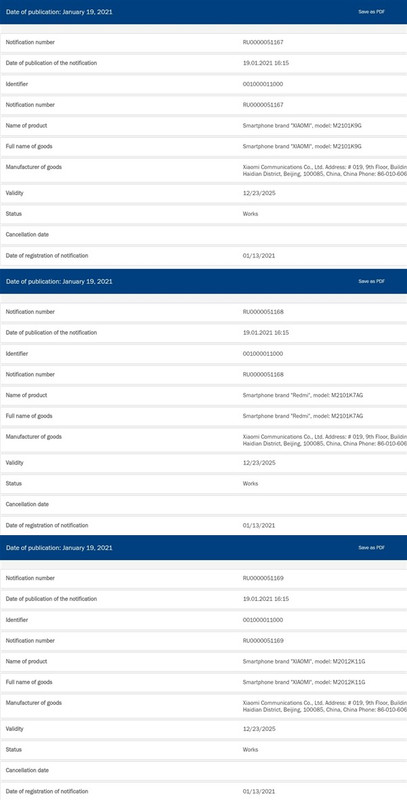Save notification RU0000051168 as PDF

tap(371, 281)
